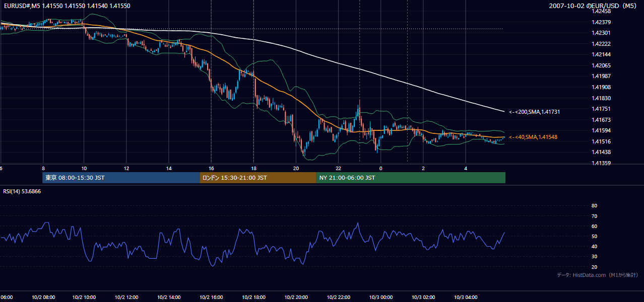This screenshot has width=644, height=302.
Task: Click hour tick 12 under the price chart
Action: click(126, 168)
